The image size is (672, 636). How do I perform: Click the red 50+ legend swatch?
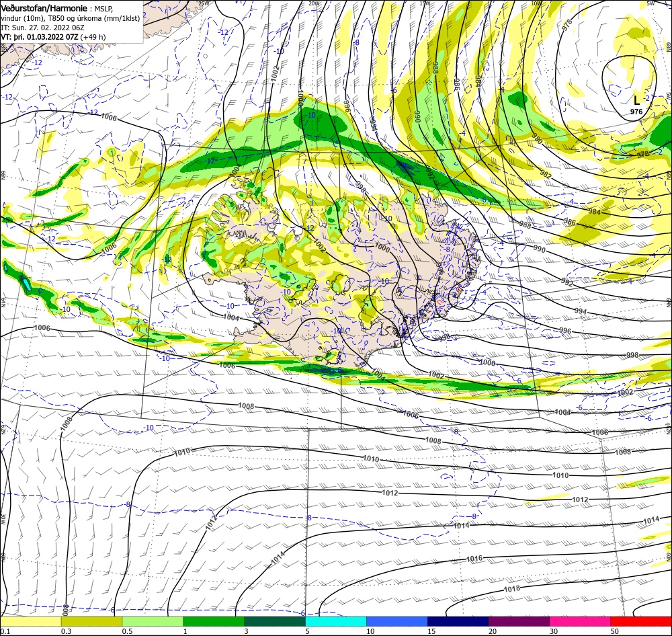pyautogui.click(x=641, y=621)
